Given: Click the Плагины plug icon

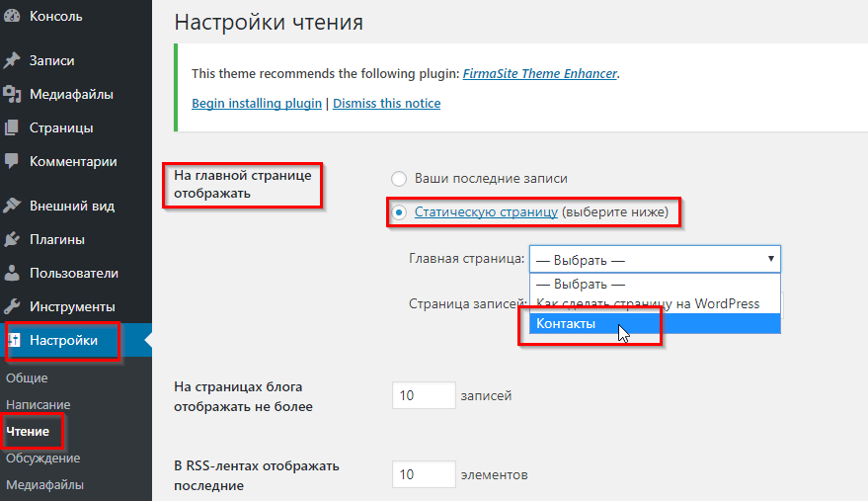Looking at the screenshot, I should click(12, 240).
